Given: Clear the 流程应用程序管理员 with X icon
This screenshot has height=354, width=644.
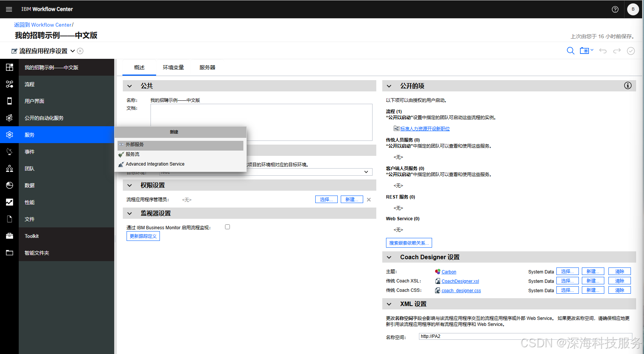Looking at the screenshot, I should [x=369, y=200].
